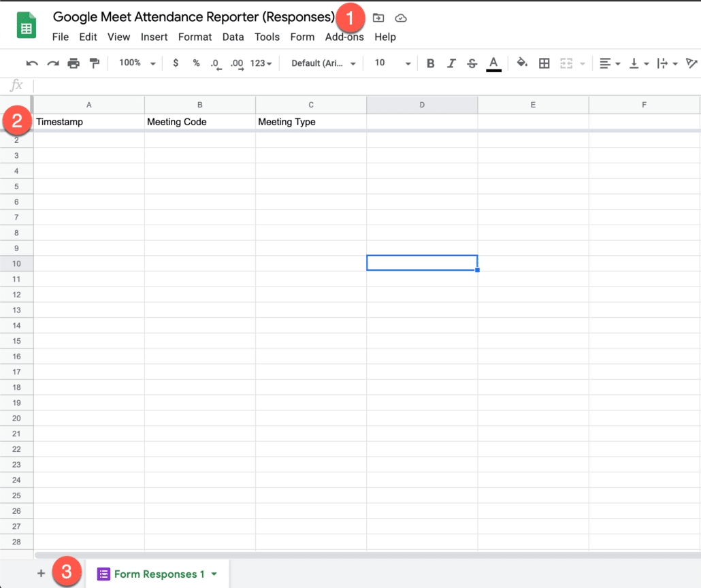Select column B header

pos(200,105)
